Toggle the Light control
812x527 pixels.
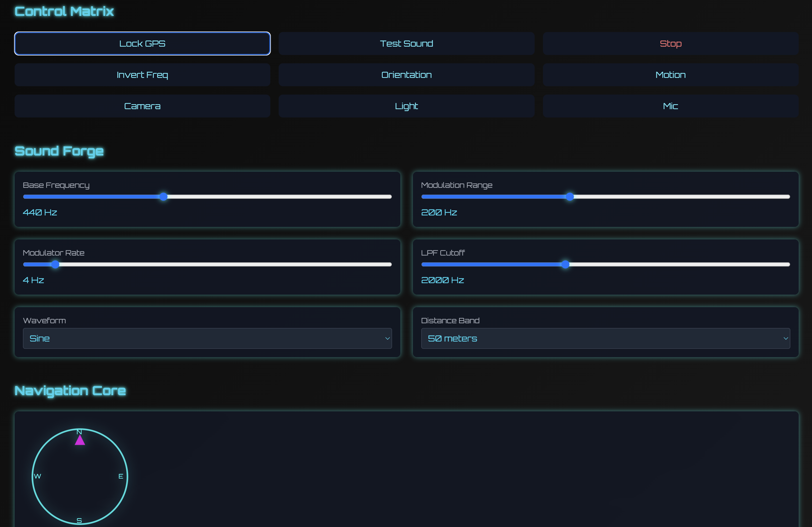(x=406, y=106)
